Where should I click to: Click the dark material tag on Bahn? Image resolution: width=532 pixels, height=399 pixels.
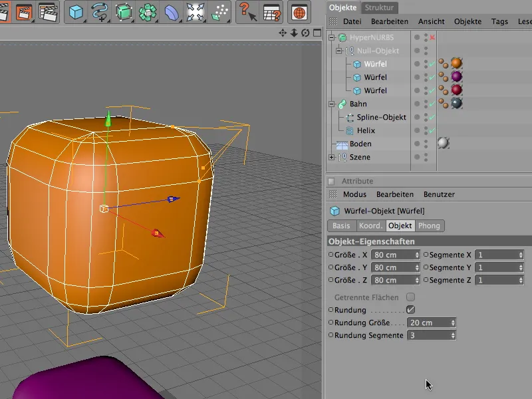click(x=456, y=103)
